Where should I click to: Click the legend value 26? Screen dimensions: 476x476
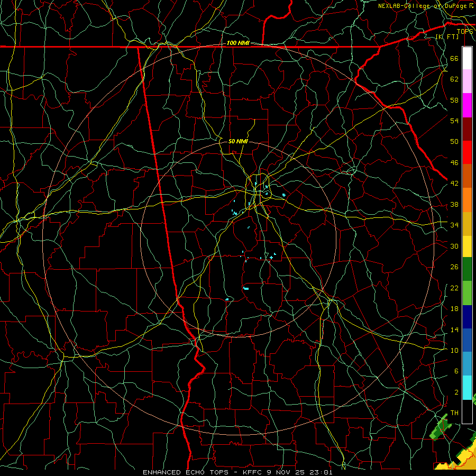point(454,267)
